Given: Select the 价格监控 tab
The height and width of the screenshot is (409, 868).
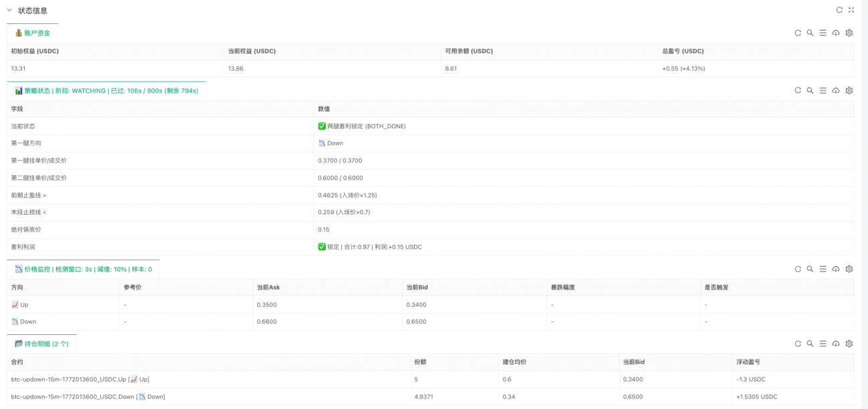Looking at the screenshot, I should (x=83, y=269).
